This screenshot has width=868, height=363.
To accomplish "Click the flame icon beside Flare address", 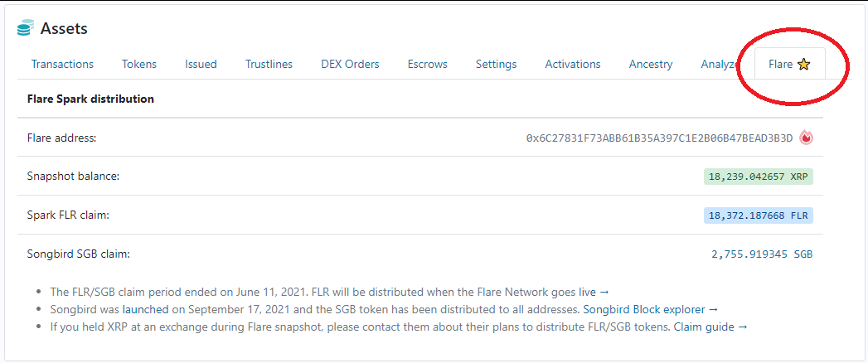I will point(806,138).
